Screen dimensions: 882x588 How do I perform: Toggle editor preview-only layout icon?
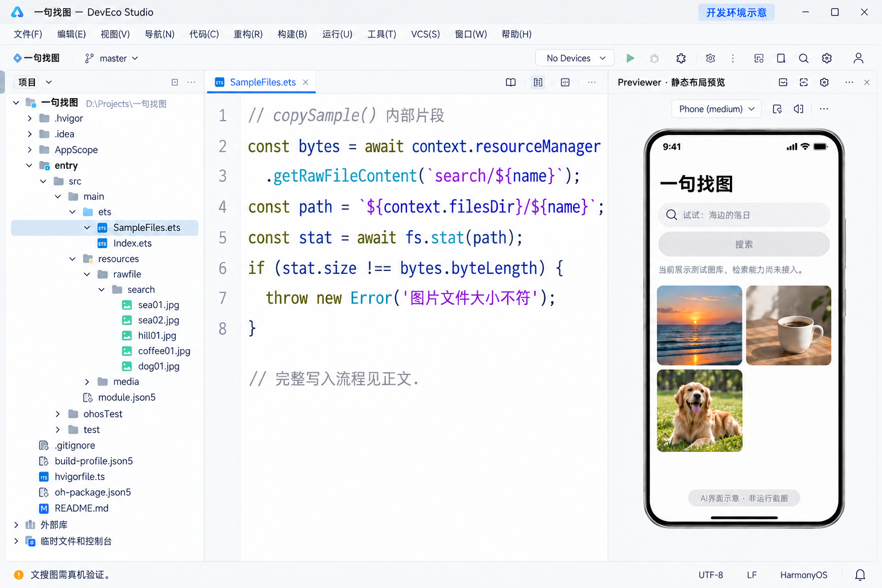tap(565, 82)
